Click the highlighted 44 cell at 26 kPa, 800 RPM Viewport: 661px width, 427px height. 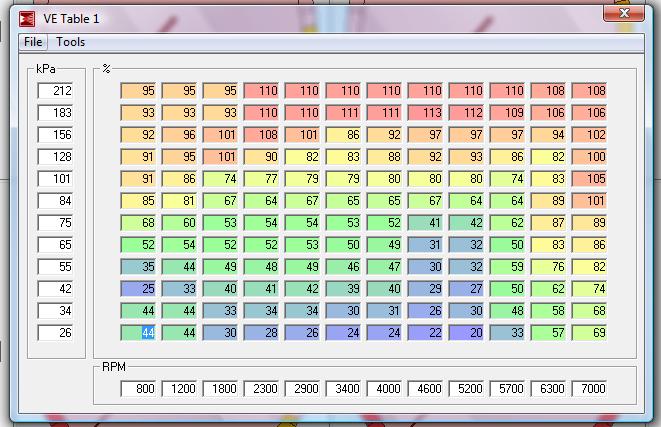click(x=138, y=333)
